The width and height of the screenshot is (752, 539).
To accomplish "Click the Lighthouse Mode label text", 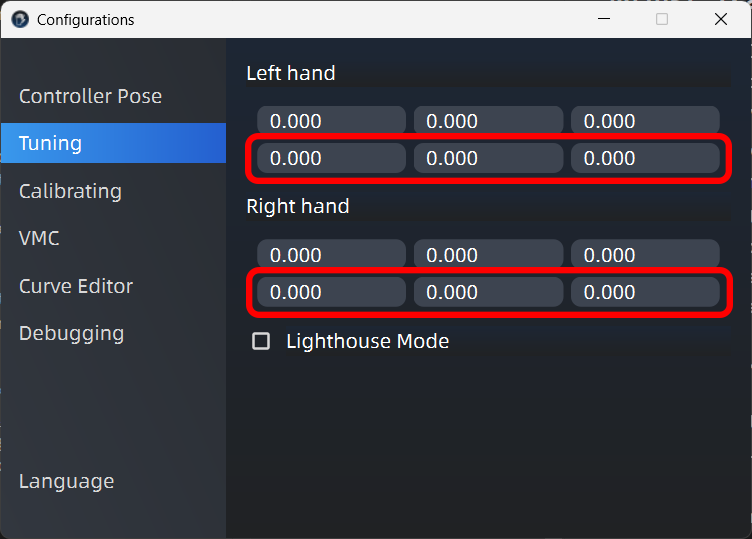I will (367, 341).
